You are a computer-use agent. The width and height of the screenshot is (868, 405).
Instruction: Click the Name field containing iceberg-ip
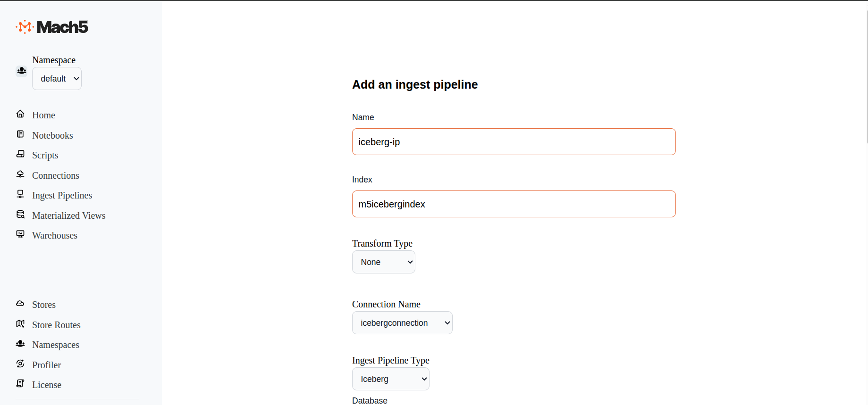[514, 141]
